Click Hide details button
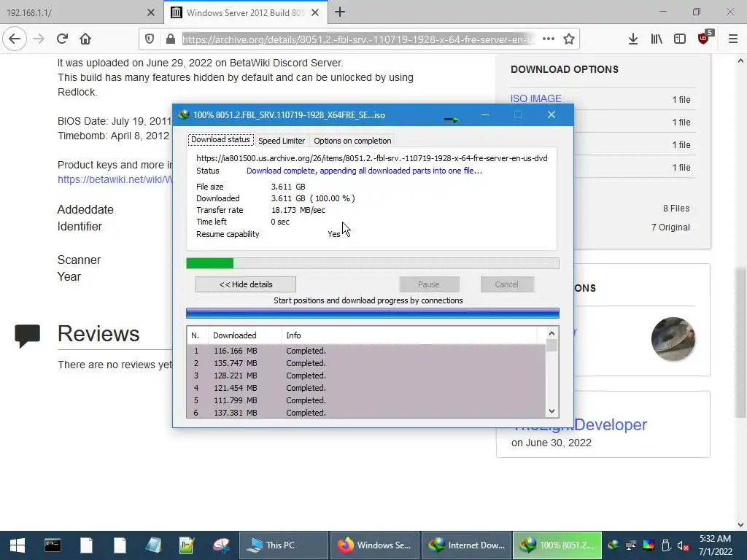The width and height of the screenshot is (747, 560). point(246,284)
